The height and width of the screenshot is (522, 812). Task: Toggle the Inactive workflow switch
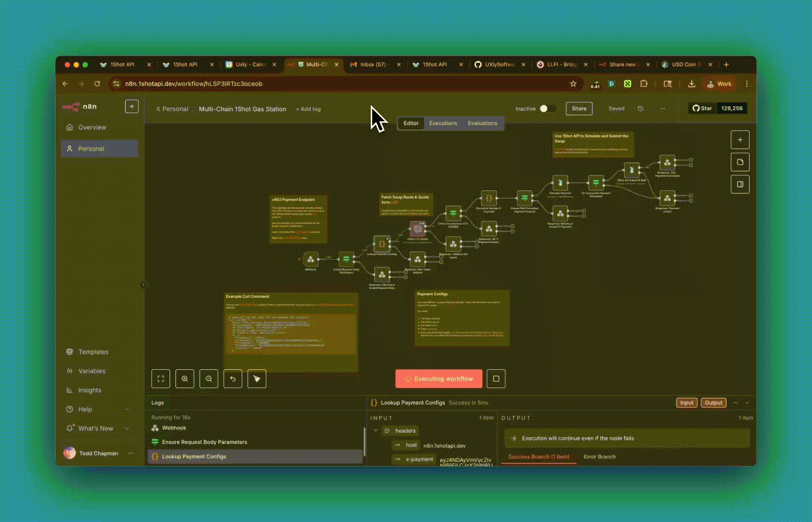(547, 109)
